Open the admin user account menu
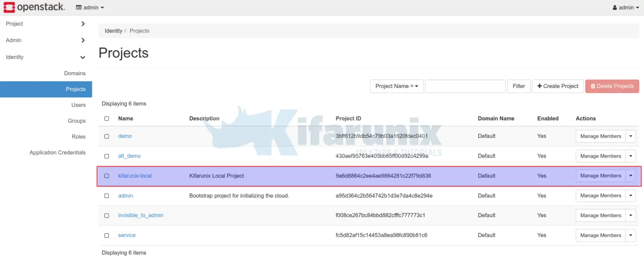The height and width of the screenshot is (262, 644). pyautogui.click(x=625, y=7)
